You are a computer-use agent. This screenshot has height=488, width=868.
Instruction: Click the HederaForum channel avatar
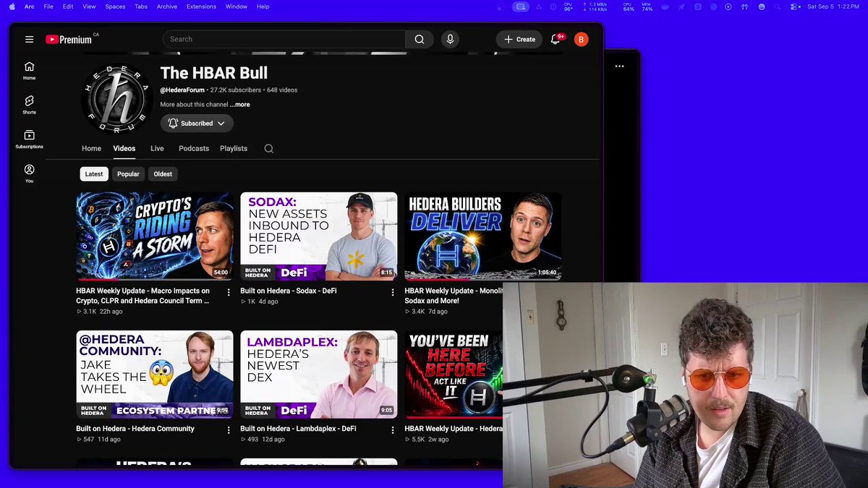(x=116, y=98)
